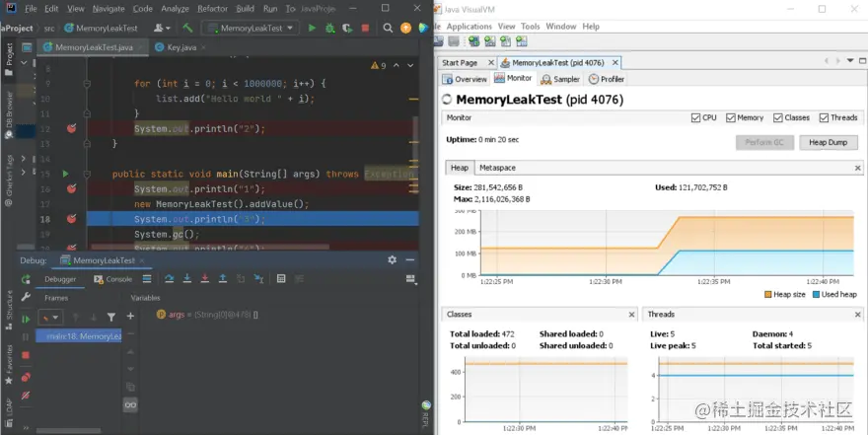Click the up-arrow previous inspection highlight
Image resolution: width=868 pixels, height=435 pixels.
(x=397, y=65)
